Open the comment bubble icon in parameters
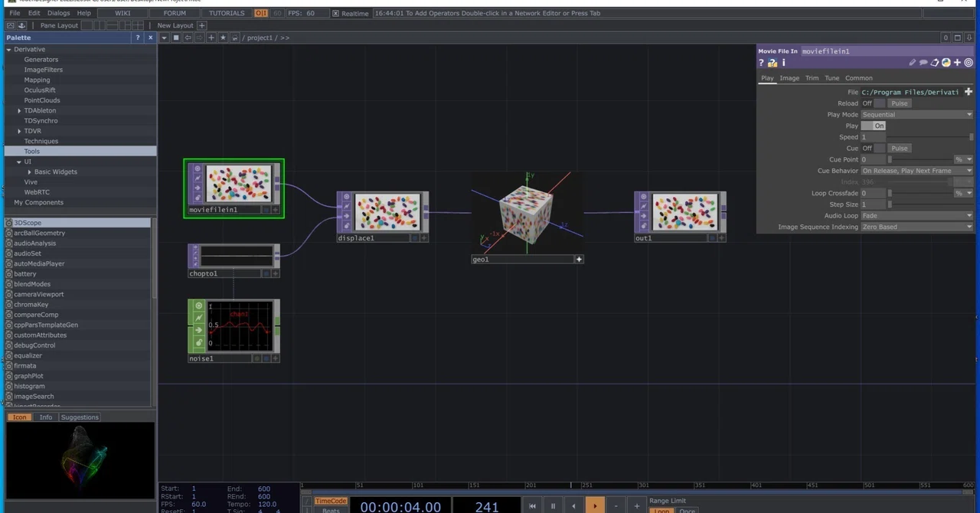Viewport: 980px width, 513px height. (923, 63)
